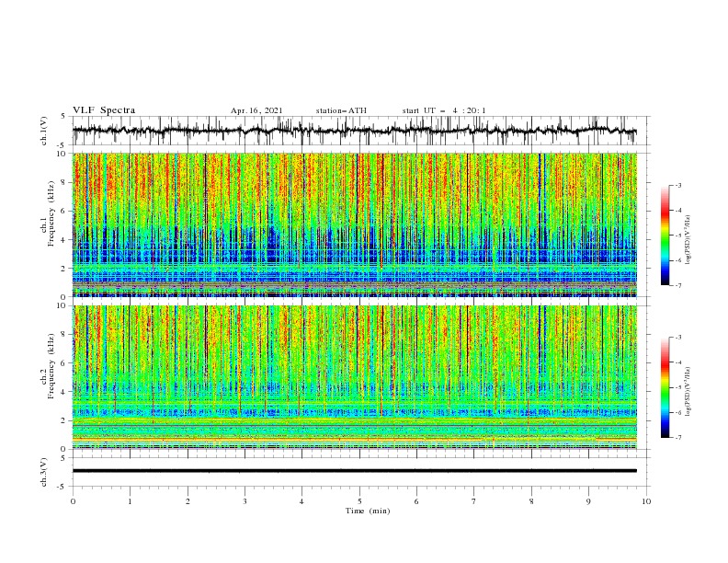728x563 pixels.
Task: Click the ch.2 PSD color scale bar
Action: [665, 387]
